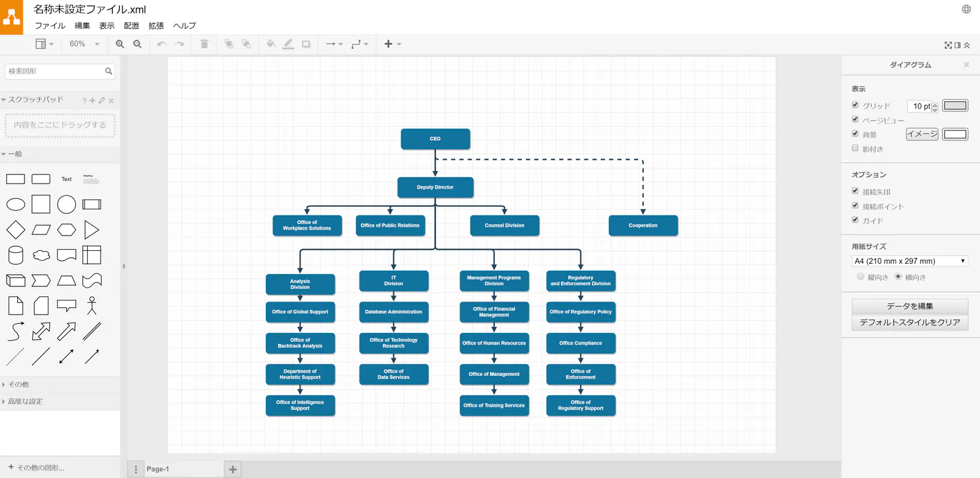Image resolution: width=980 pixels, height=478 pixels.
Task: Click the データを編集 button
Action: (910, 306)
